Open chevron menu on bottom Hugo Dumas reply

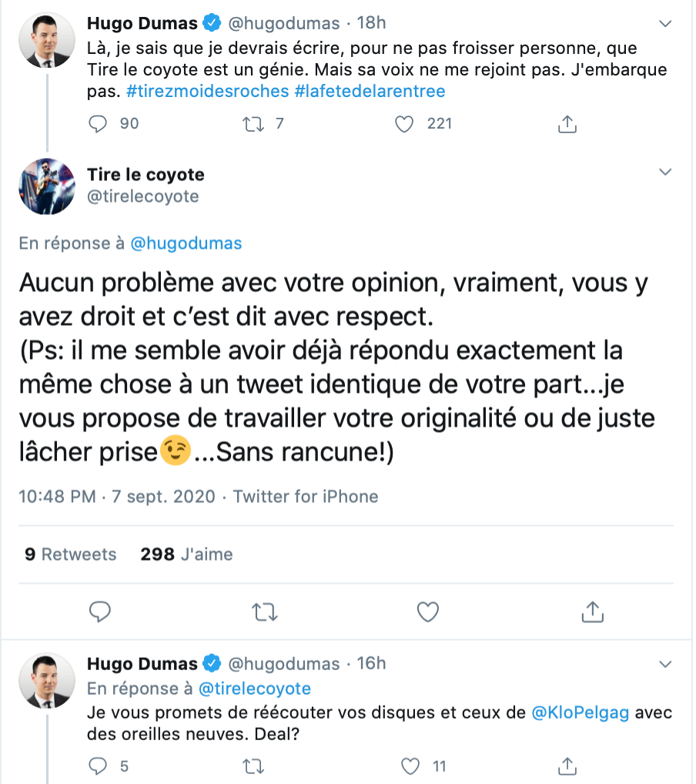(666, 664)
